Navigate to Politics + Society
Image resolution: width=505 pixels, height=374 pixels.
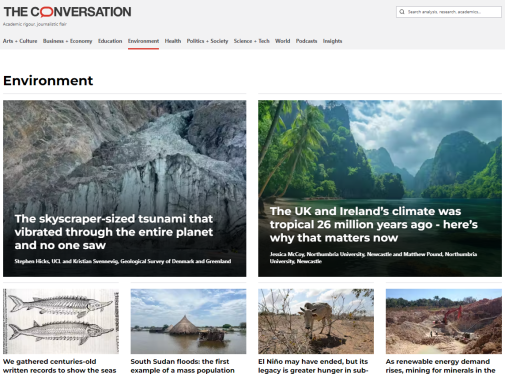(x=207, y=41)
